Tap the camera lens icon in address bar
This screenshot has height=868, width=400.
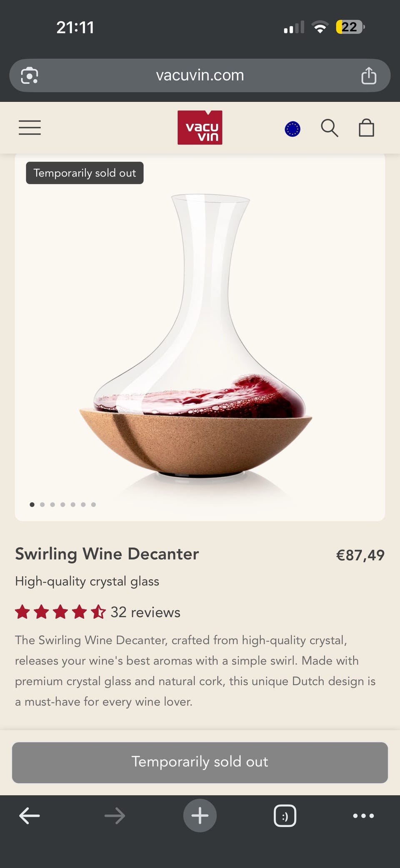click(30, 75)
